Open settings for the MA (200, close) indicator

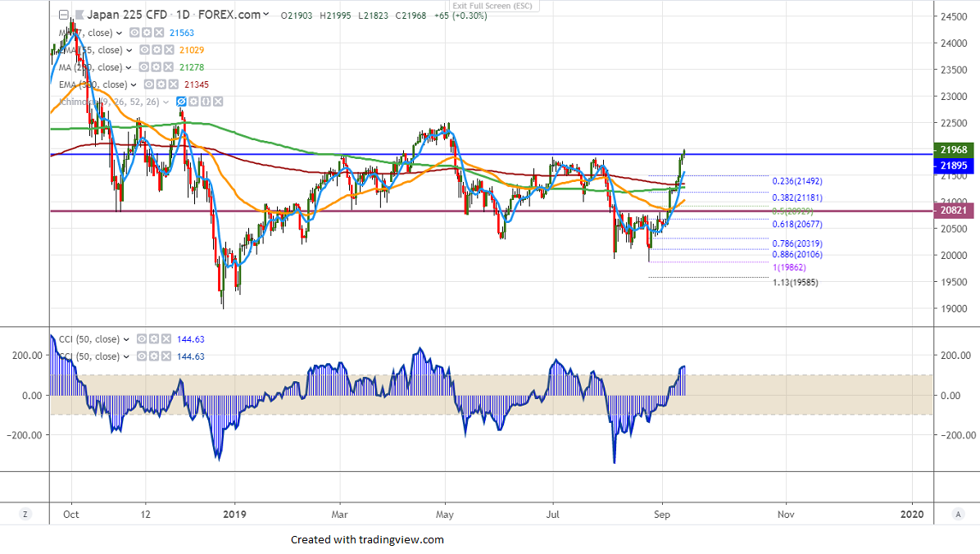(x=156, y=67)
